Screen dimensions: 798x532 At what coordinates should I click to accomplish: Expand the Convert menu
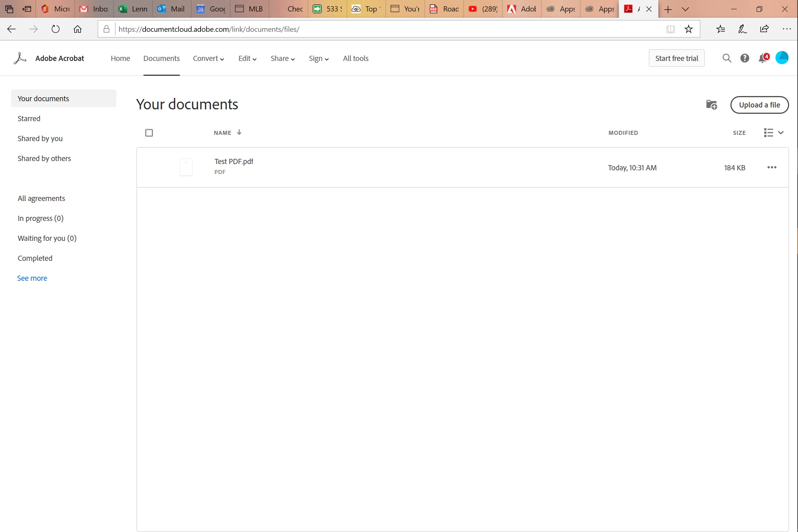click(x=208, y=59)
